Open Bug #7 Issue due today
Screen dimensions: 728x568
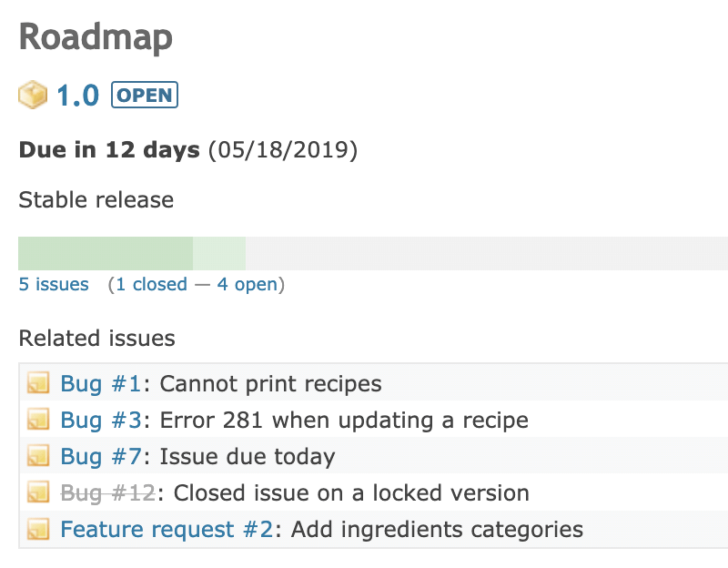coord(101,457)
